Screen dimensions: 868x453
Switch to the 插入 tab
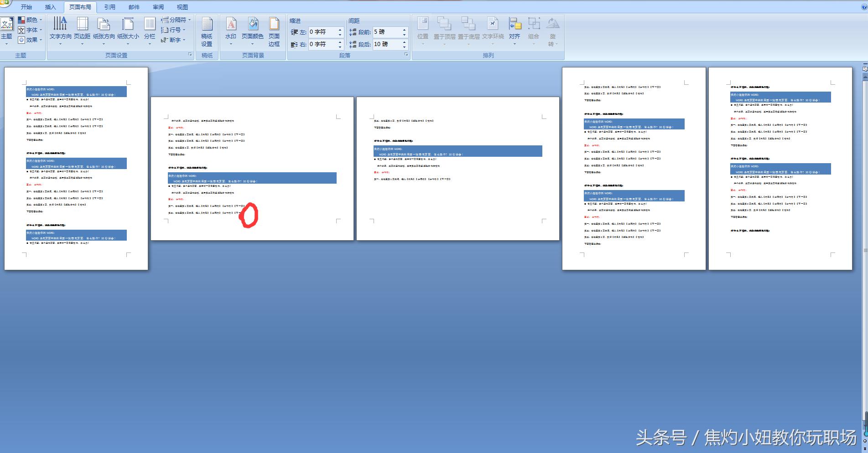point(51,7)
